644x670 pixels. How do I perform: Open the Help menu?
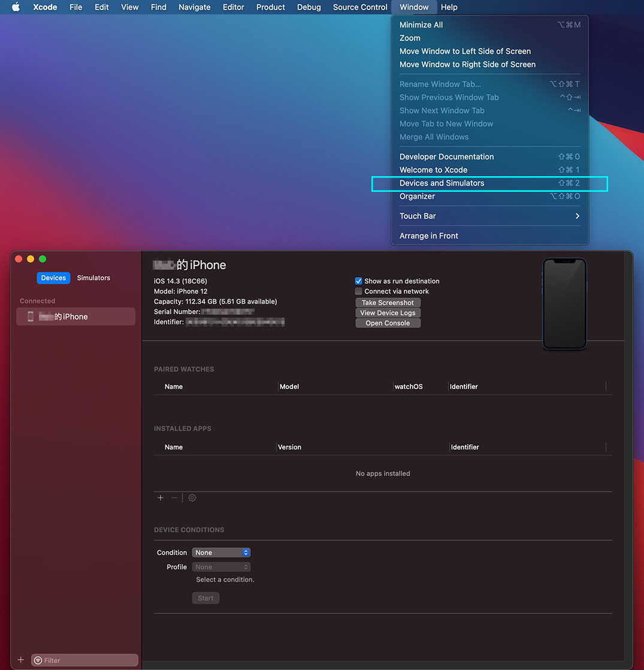click(x=449, y=7)
